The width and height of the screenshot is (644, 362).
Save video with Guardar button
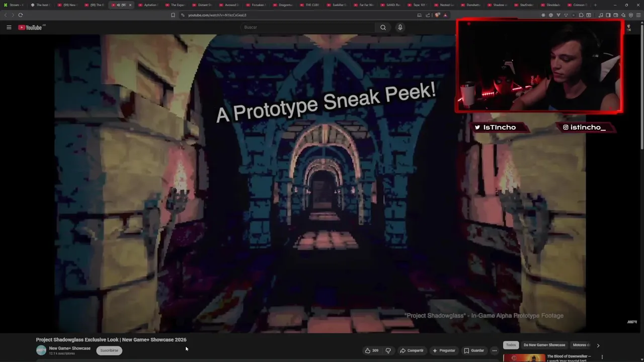[x=474, y=350]
